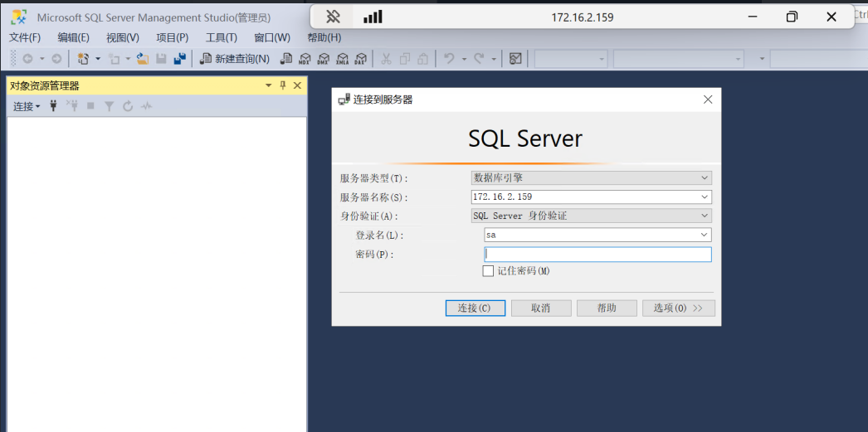Click the Redo arrow icon
The height and width of the screenshot is (432, 868).
pyautogui.click(x=480, y=59)
